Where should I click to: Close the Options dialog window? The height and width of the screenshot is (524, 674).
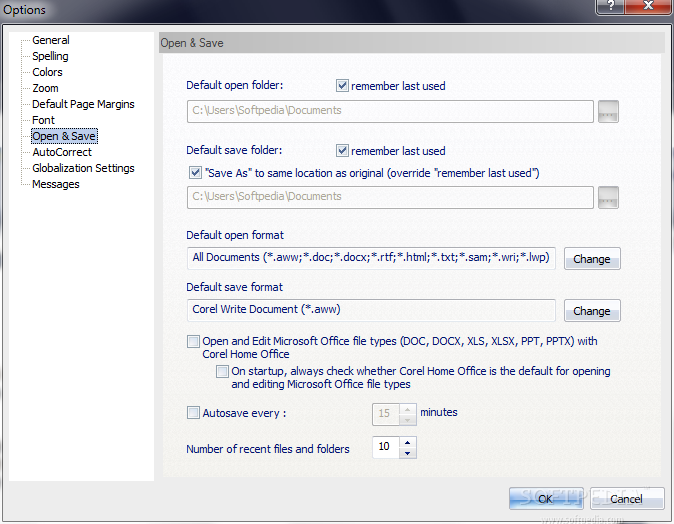648,6
